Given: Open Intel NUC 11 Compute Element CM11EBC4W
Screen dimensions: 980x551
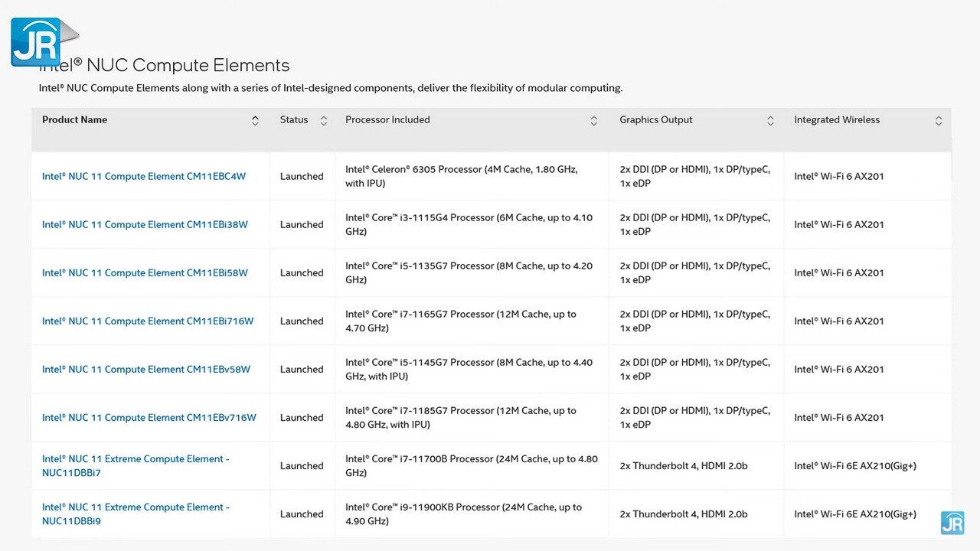Looking at the screenshot, I should tap(144, 177).
